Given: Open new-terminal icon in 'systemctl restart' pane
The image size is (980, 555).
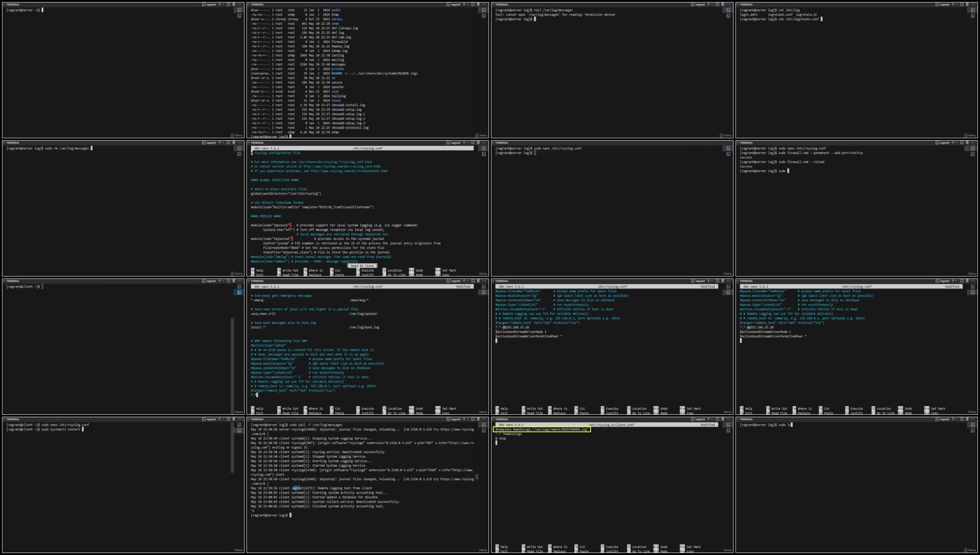Looking at the screenshot, I should click(219, 419).
